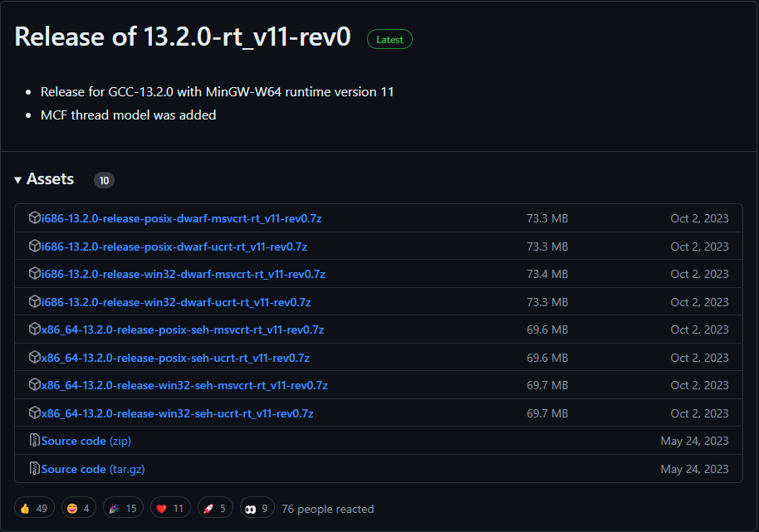This screenshot has height=532, width=759.
Task: Click date of i686 posix-dwarf-msvcrt asset
Action: point(699,218)
